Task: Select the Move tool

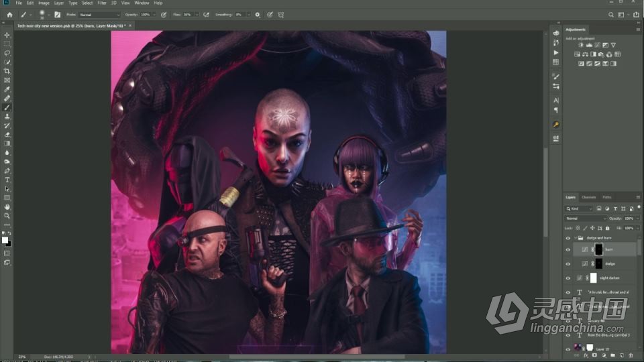Action: 7,35
